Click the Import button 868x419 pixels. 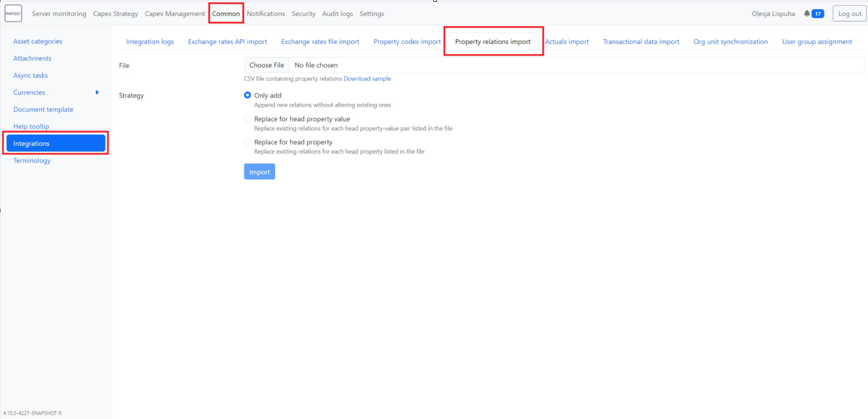tap(260, 171)
